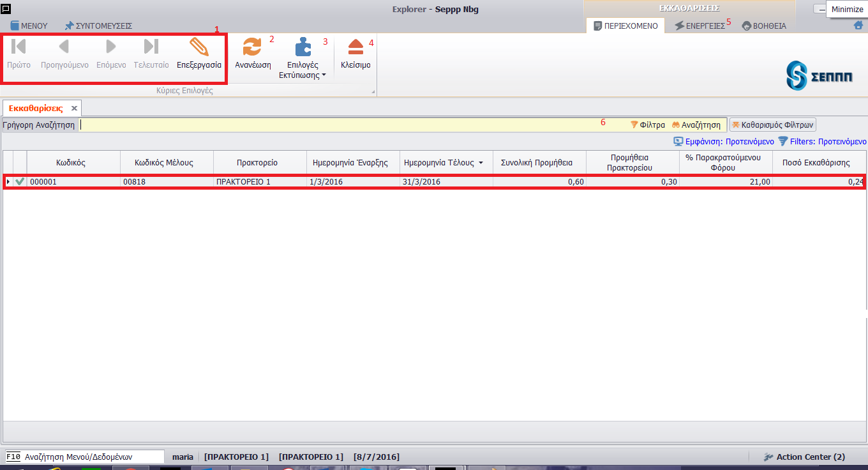The width and height of the screenshot is (868, 470).
Task: Open the Επιλογές Εκτύπωσης print options dropdown
Action: pyautogui.click(x=303, y=58)
